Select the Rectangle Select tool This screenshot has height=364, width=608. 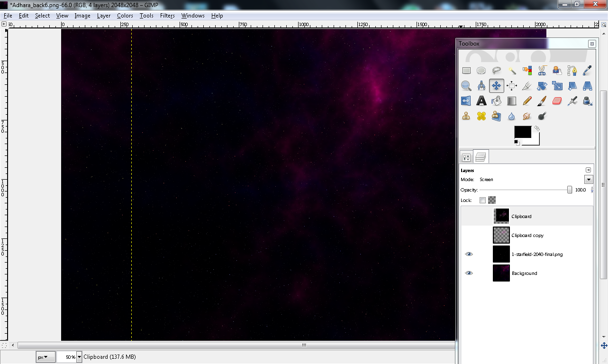[x=466, y=71]
